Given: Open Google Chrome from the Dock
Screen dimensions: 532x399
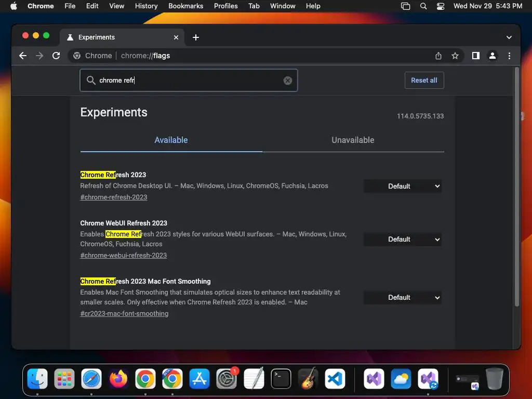Looking at the screenshot, I should pos(145,379).
